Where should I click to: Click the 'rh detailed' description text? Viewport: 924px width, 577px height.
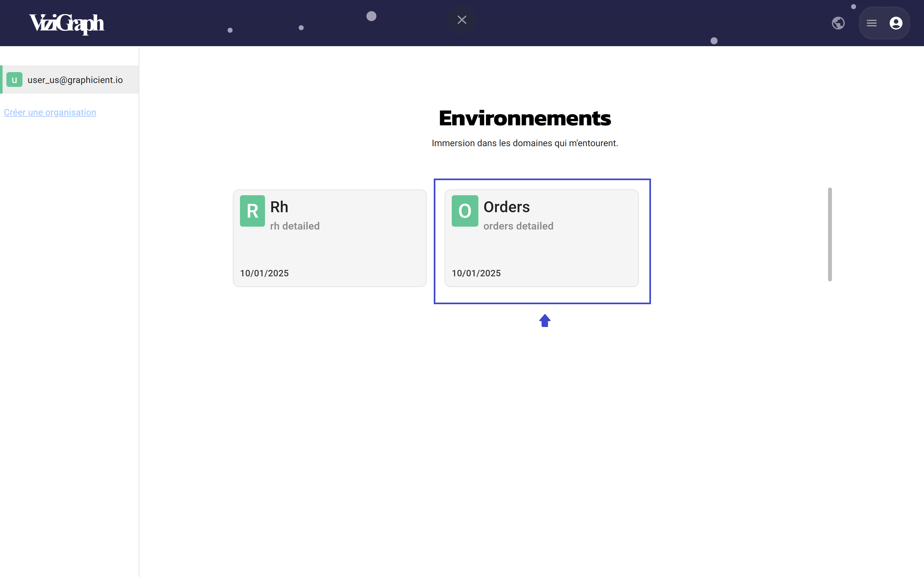coord(295,226)
